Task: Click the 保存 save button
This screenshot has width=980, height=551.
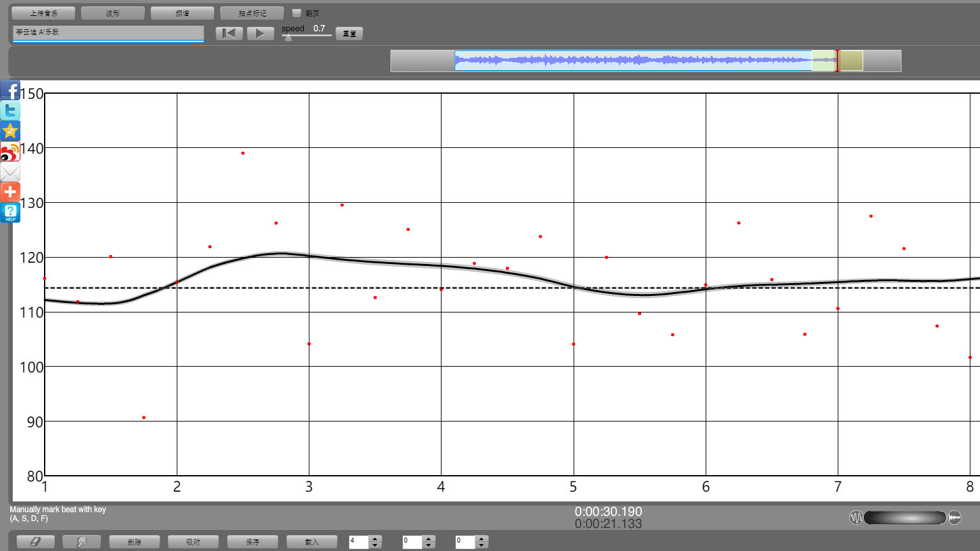Action: (x=253, y=541)
